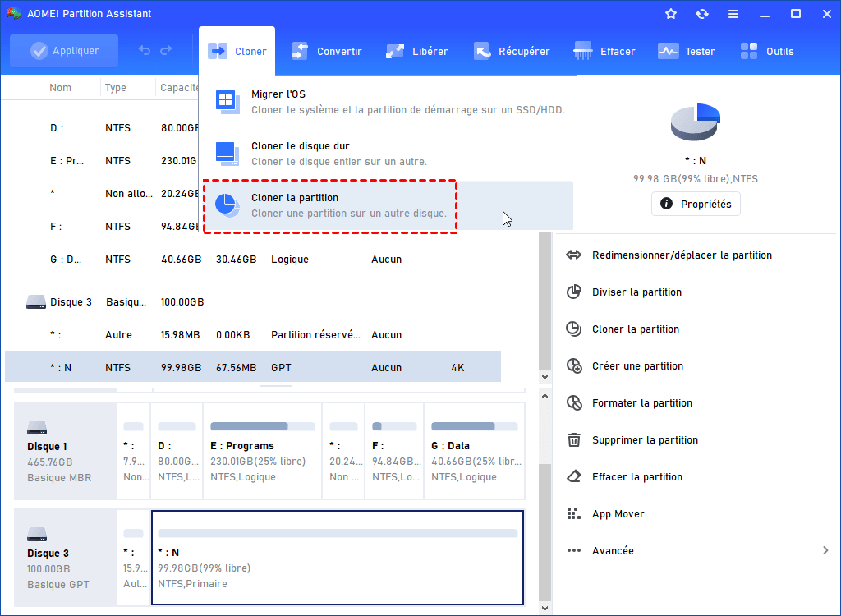This screenshot has height=616, width=841.
Task: Redo the pending operation
Action: (166, 50)
